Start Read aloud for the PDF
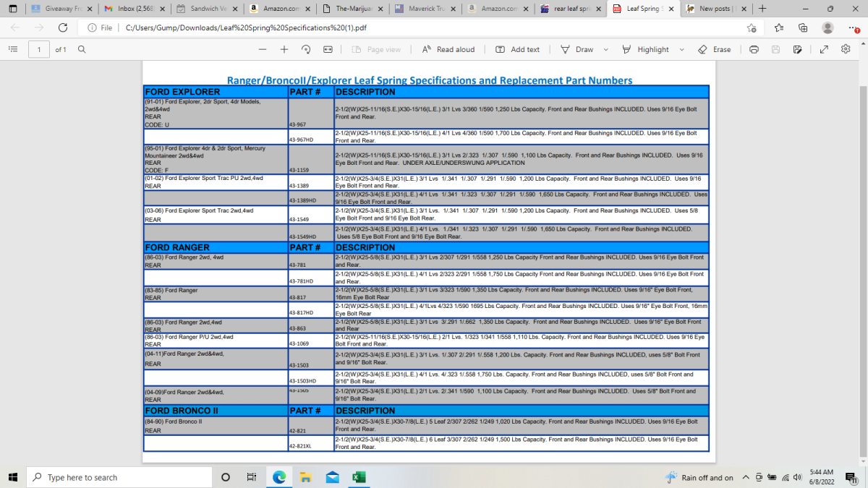868x488 pixels. point(448,49)
